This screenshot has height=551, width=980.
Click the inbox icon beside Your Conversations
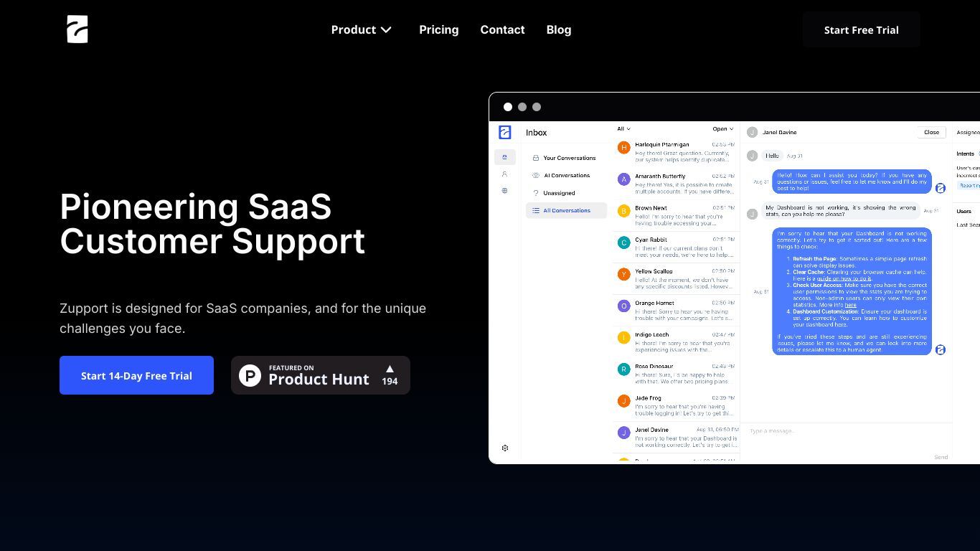[536, 158]
